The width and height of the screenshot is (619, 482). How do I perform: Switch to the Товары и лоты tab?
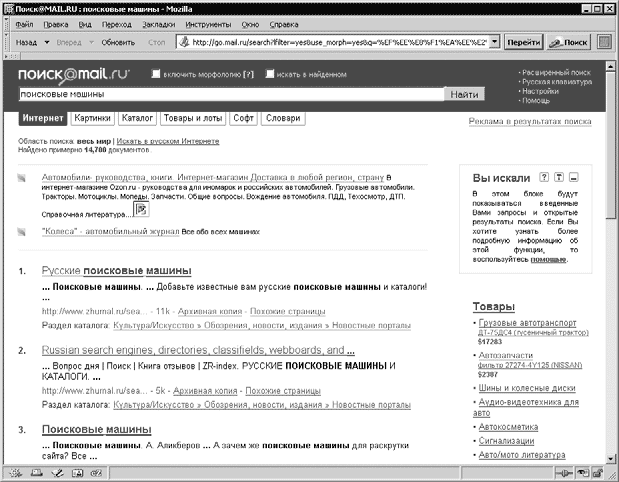(193, 118)
